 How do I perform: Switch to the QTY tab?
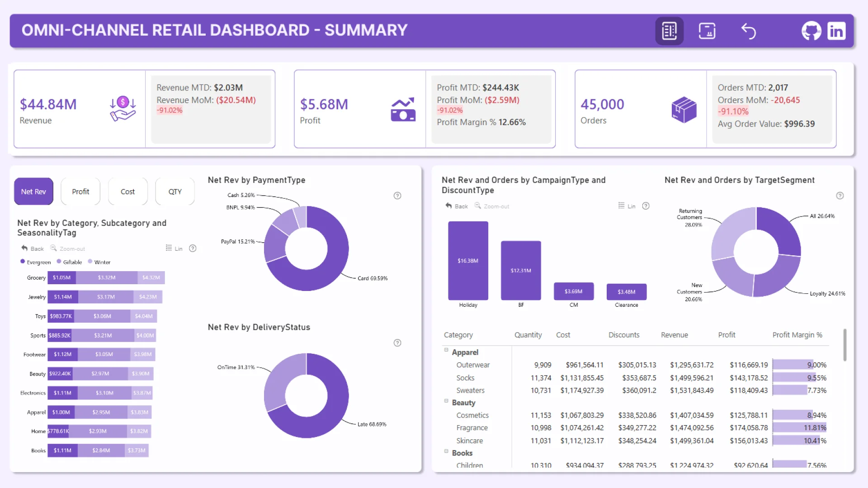(175, 192)
